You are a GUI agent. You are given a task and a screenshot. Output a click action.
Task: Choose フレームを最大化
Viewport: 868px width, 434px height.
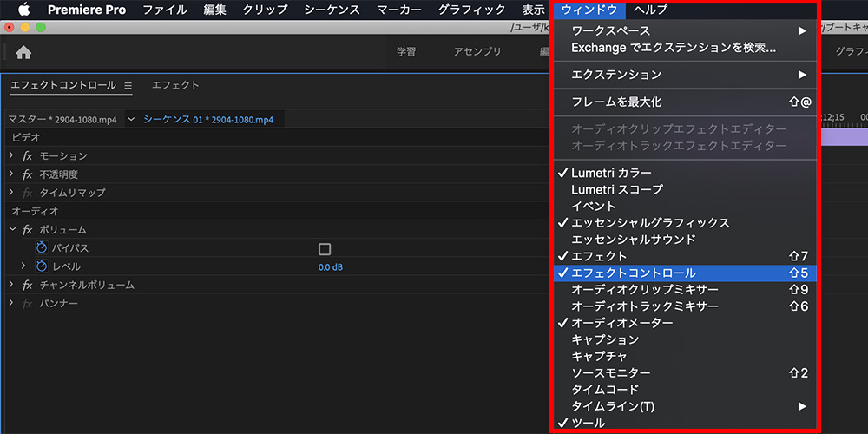pos(687,102)
